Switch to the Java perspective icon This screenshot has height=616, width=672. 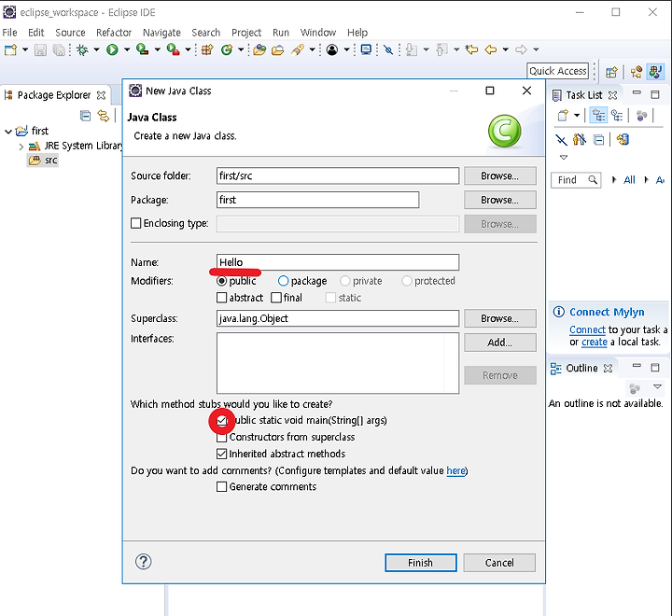[x=655, y=72]
